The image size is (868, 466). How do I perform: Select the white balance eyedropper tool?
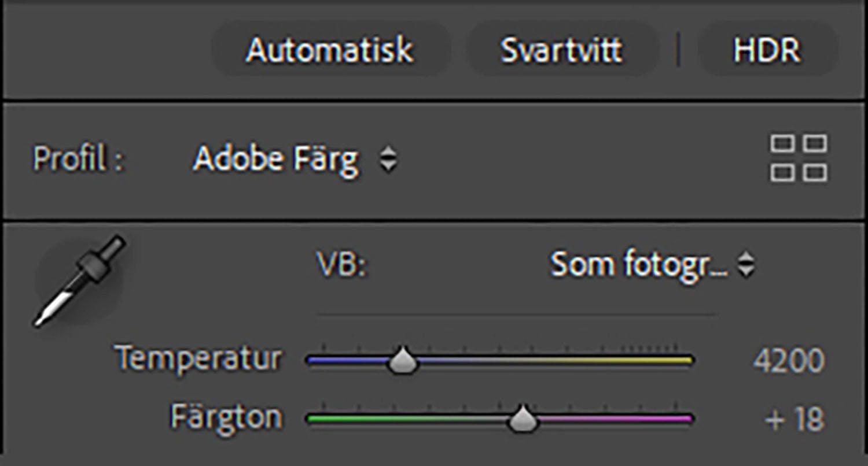click(x=79, y=280)
